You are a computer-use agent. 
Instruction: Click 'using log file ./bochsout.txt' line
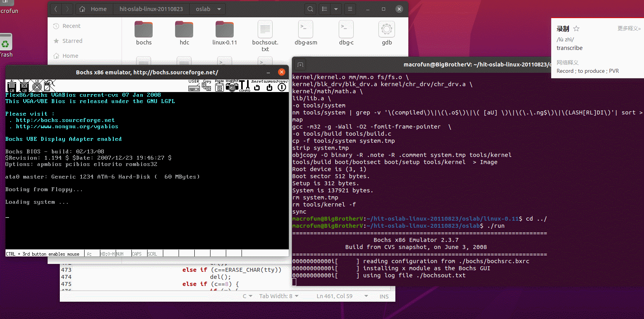[x=414, y=275]
